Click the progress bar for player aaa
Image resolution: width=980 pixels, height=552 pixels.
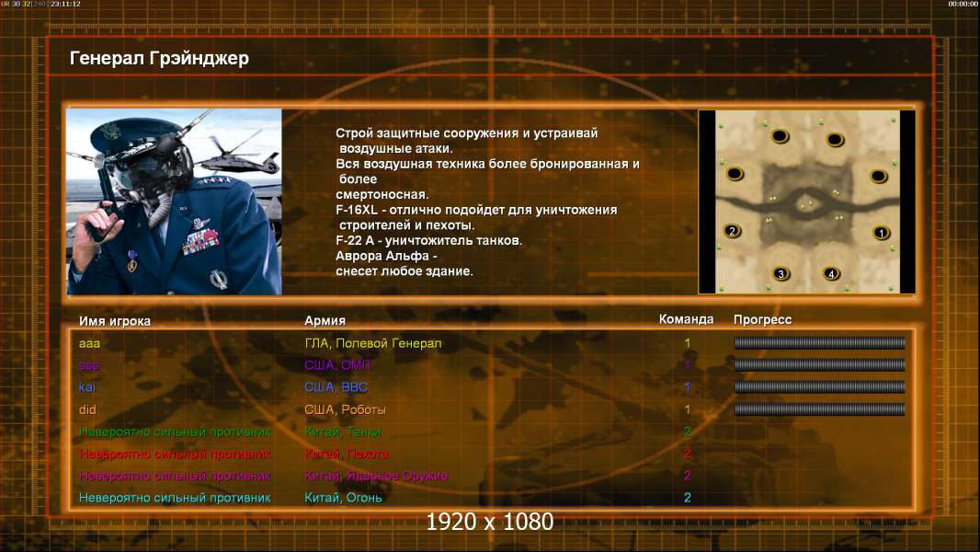pyautogui.click(x=819, y=343)
